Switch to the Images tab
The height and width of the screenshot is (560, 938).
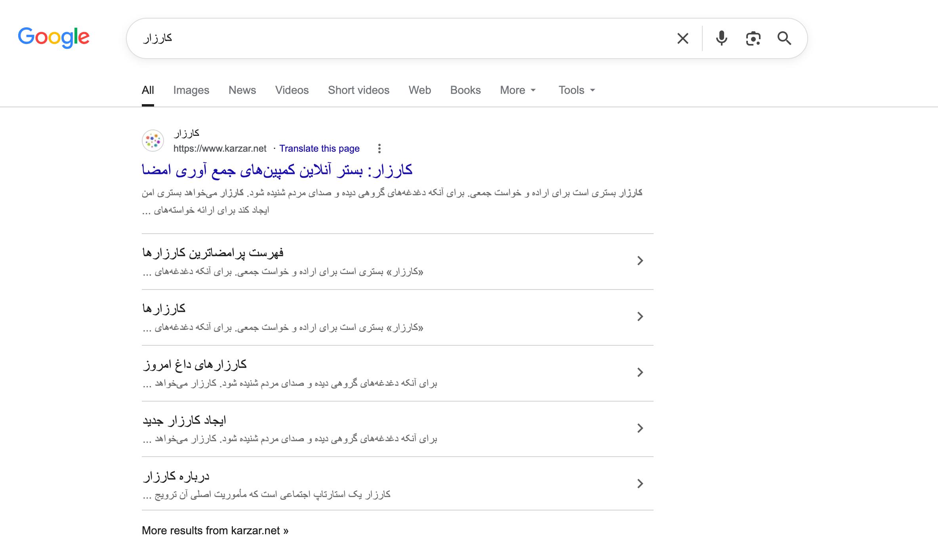191,90
